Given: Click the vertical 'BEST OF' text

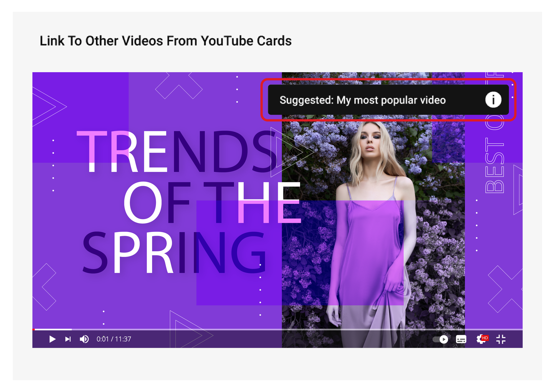Looking at the screenshot, I should pyautogui.click(x=494, y=133).
